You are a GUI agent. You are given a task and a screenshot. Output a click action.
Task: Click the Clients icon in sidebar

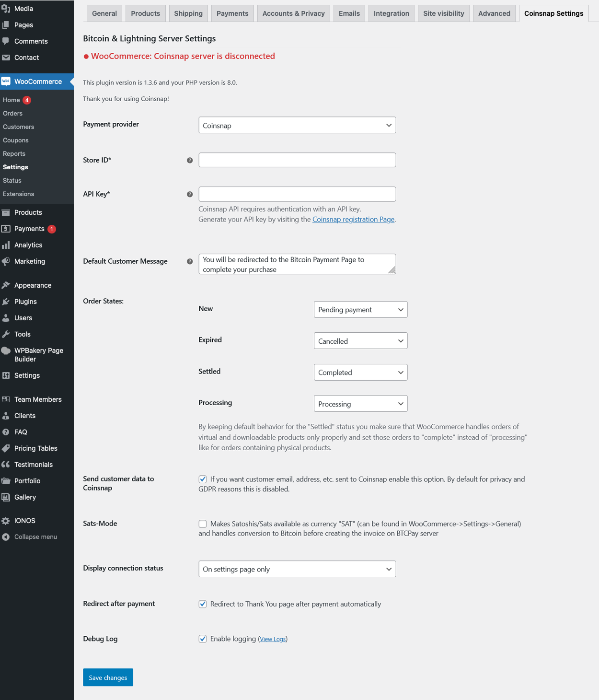pos(6,416)
